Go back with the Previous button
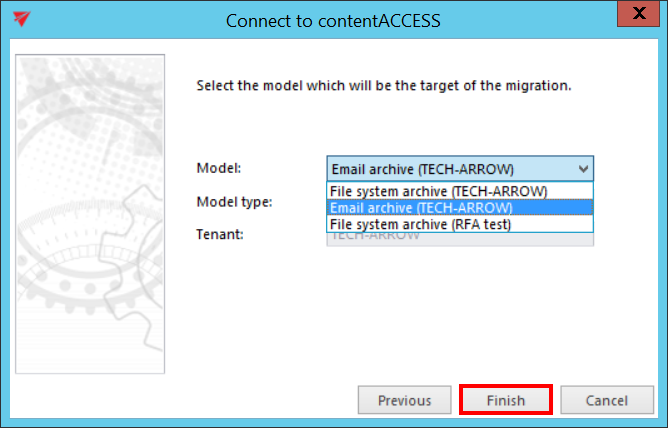Viewport: 668px width, 428px height. [x=404, y=400]
